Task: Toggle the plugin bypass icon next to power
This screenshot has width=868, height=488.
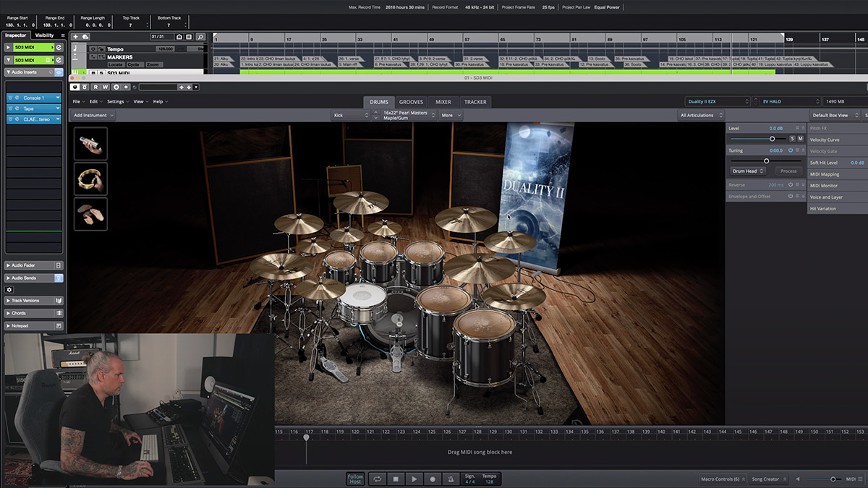Action: (x=85, y=87)
